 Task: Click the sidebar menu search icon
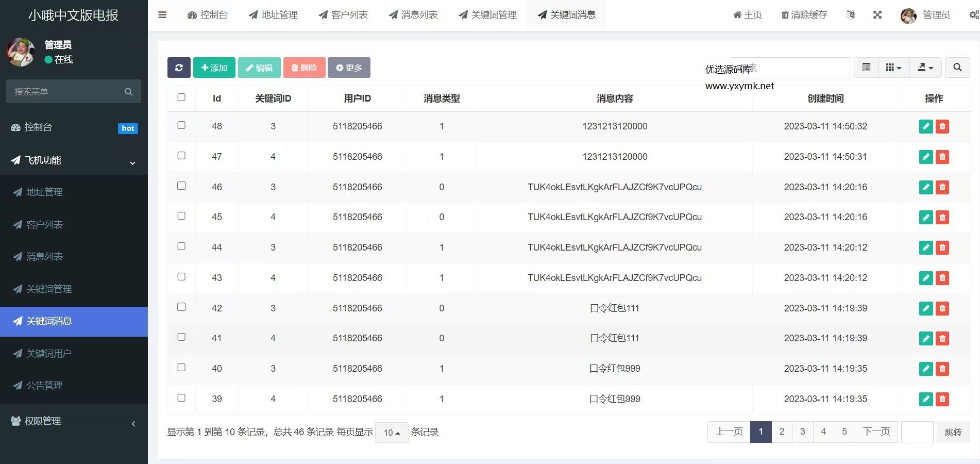click(128, 91)
